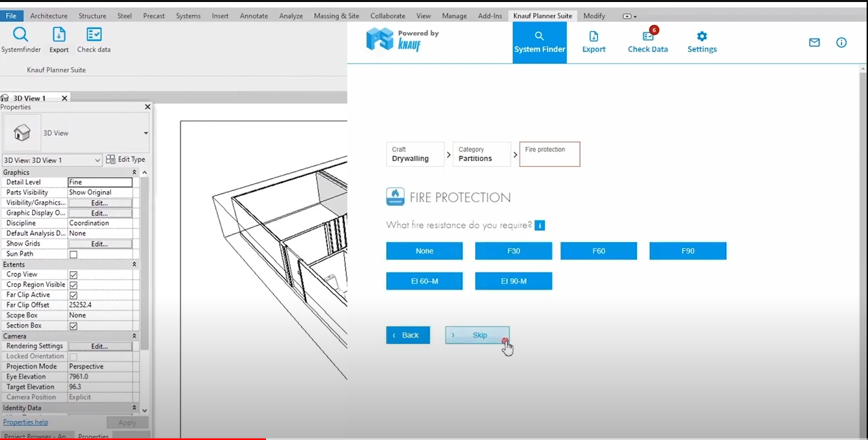Launch the Systemfinder tool in the ribbon

pyautogui.click(x=21, y=40)
